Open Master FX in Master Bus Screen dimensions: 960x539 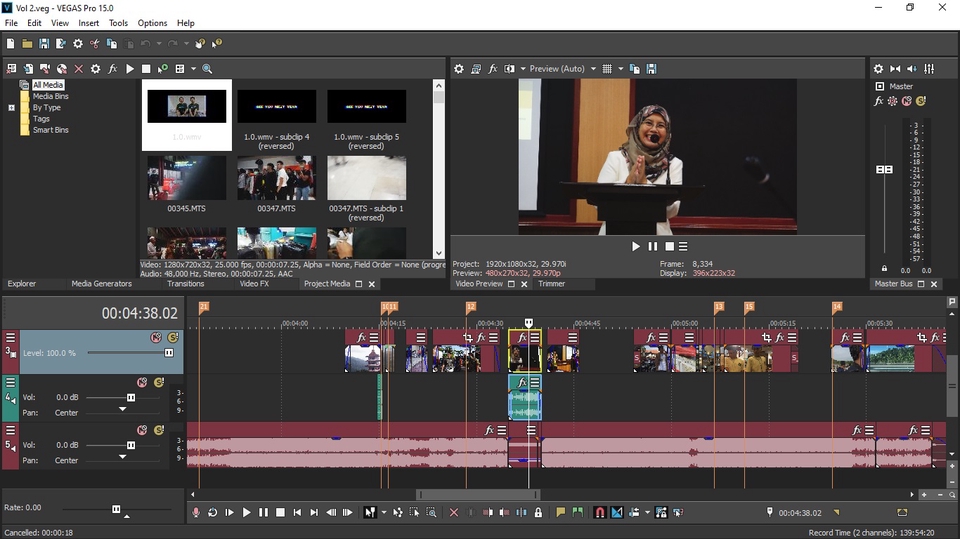(879, 101)
